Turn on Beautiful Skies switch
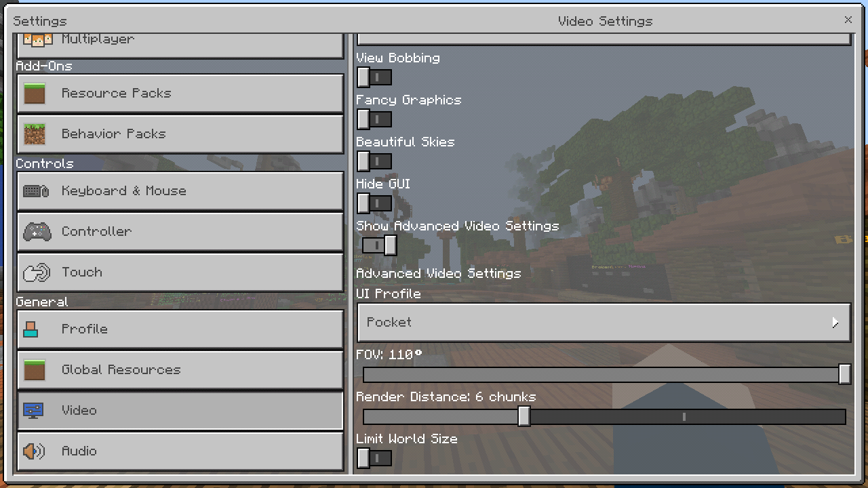 [374, 161]
